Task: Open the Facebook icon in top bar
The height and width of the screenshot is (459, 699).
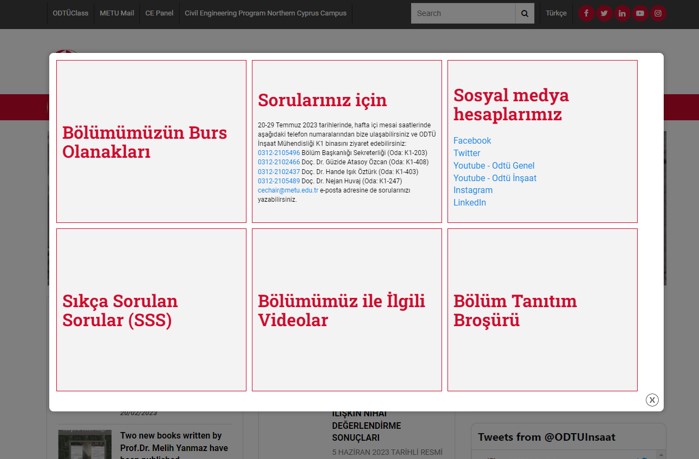Action: point(586,13)
